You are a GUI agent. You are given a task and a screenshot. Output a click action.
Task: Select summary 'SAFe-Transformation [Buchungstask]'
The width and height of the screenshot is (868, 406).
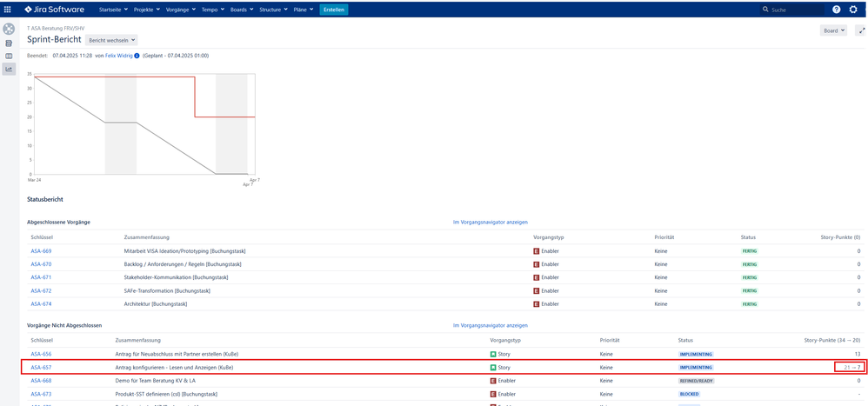(167, 291)
